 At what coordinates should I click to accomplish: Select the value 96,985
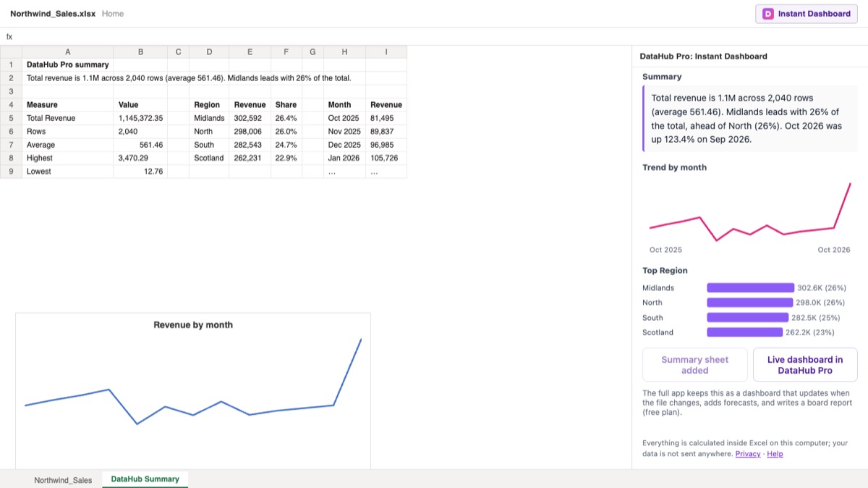pyautogui.click(x=386, y=144)
